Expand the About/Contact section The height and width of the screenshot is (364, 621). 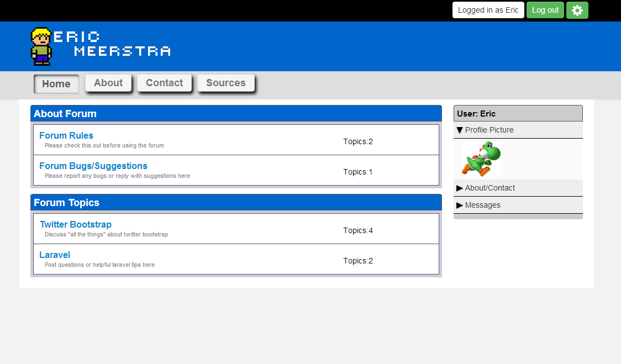coord(518,188)
